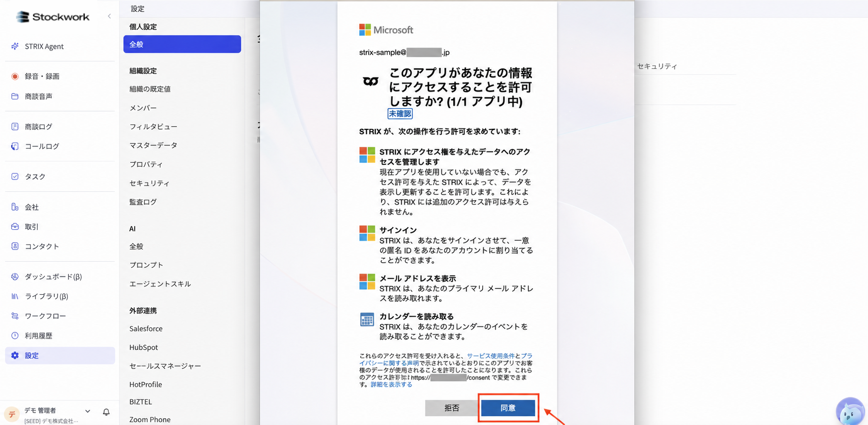Viewport: 868px width, 425px height.
Task: Open ライブラリ(β) icon in the sidebar
Action: [x=15, y=296]
